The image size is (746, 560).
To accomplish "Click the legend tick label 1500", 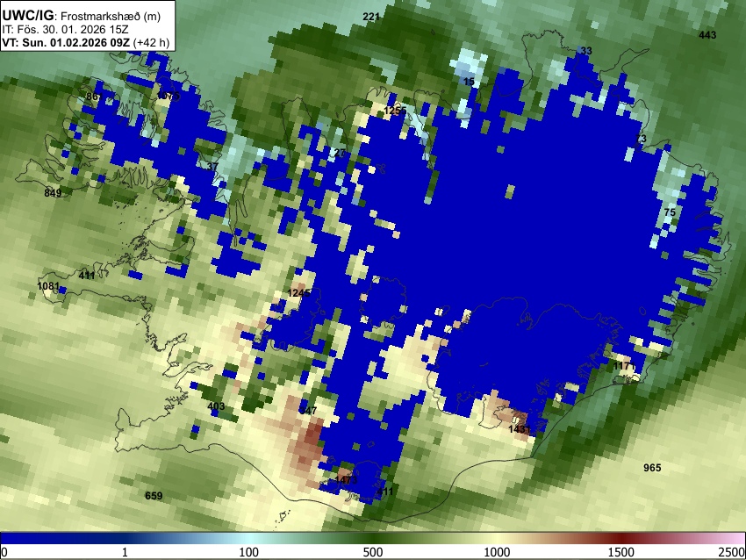I will pos(621,552).
